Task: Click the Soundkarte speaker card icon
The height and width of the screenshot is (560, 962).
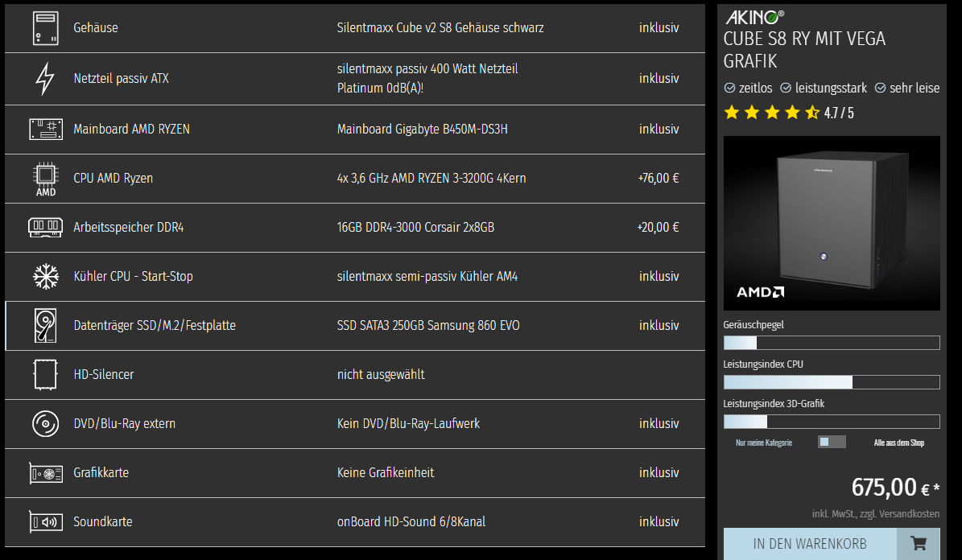Action: coord(46,522)
